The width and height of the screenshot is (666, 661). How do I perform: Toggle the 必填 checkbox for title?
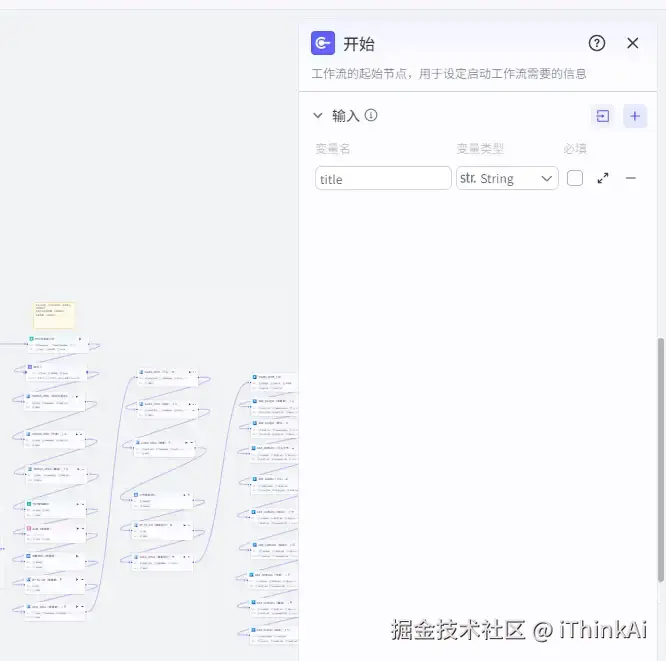point(575,178)
